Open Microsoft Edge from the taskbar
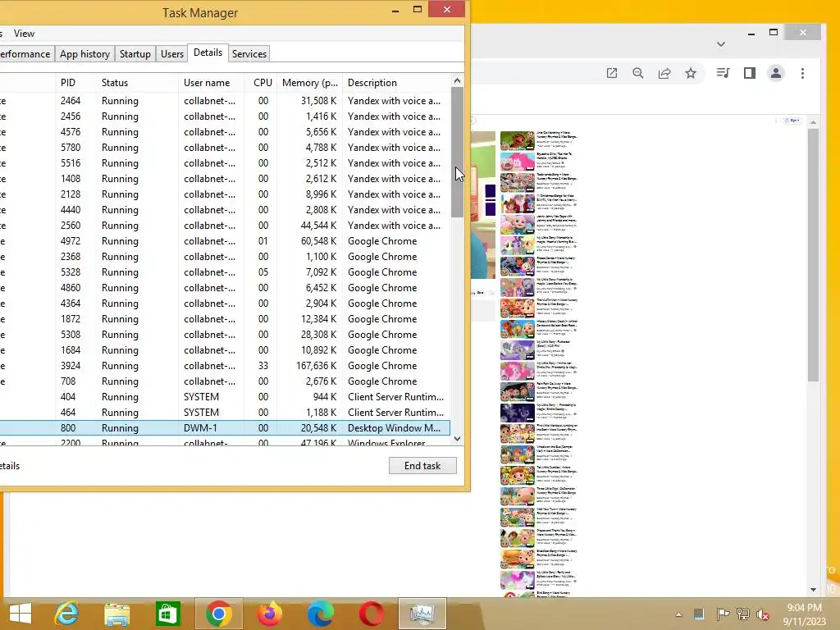840x630 pixels. tap(321, 614)
